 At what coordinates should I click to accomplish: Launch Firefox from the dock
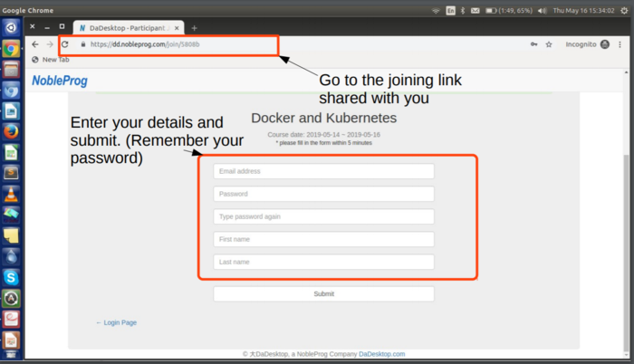[11, 131]
